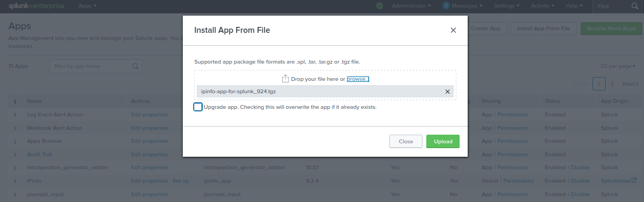Click Create App button
The image size is (644, 202).
tap(485, 29)
